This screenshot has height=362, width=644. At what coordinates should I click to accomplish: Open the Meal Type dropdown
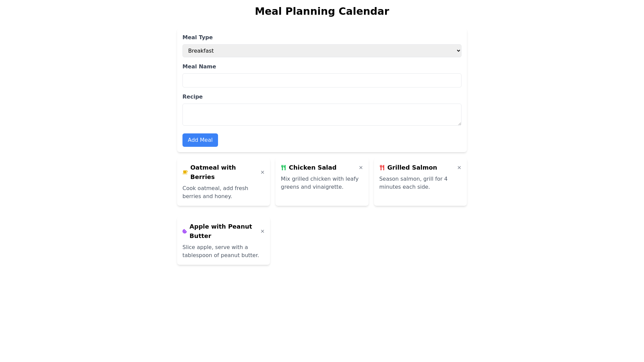tap(322, 51)
